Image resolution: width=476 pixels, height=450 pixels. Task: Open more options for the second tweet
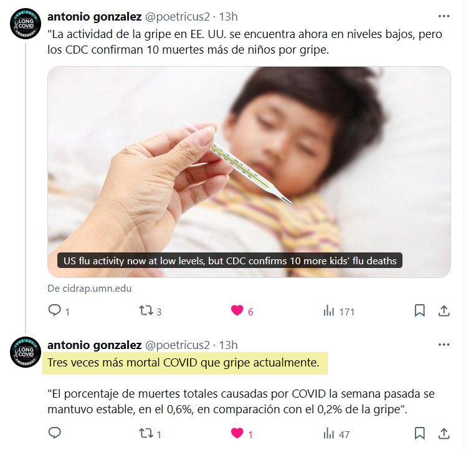pos(444,345)
